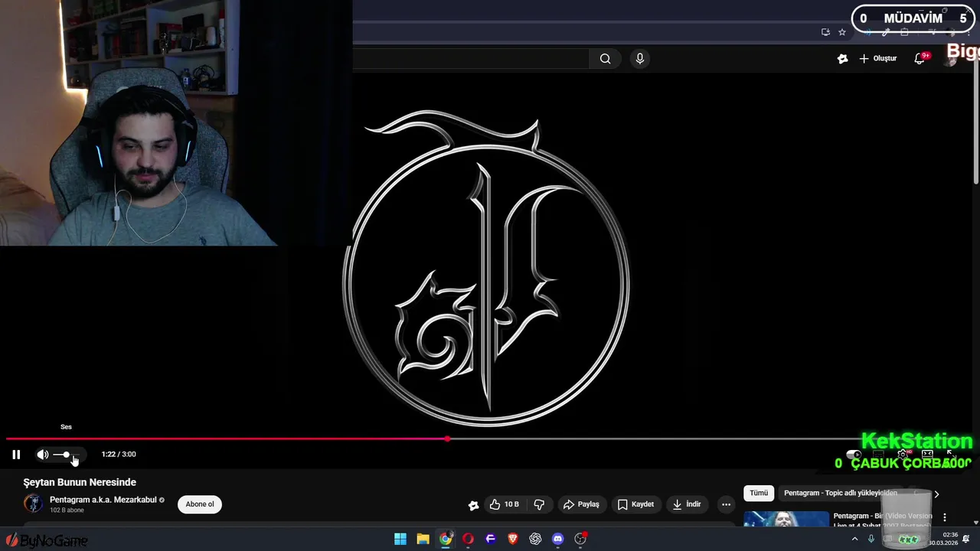The width and height of the screenshot is (980, 551).
Task: Open options for the Pentagram - Bir suggestion
Action: click(x=945, y=517)
